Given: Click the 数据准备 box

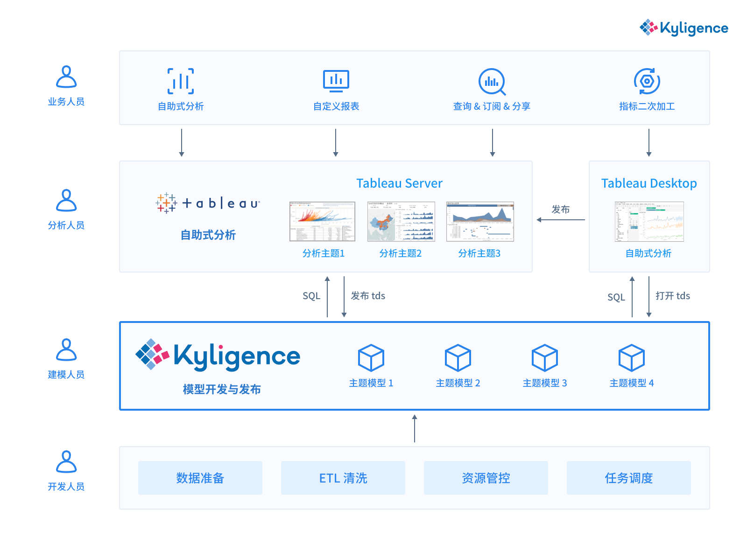Looking at the screenshot, I should click(x=200, y=478).
